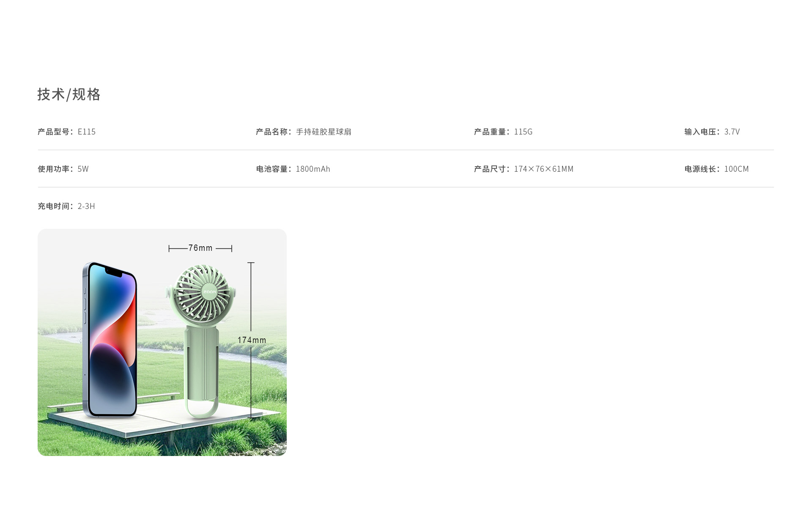Click the product model value E115

point(87,132)
